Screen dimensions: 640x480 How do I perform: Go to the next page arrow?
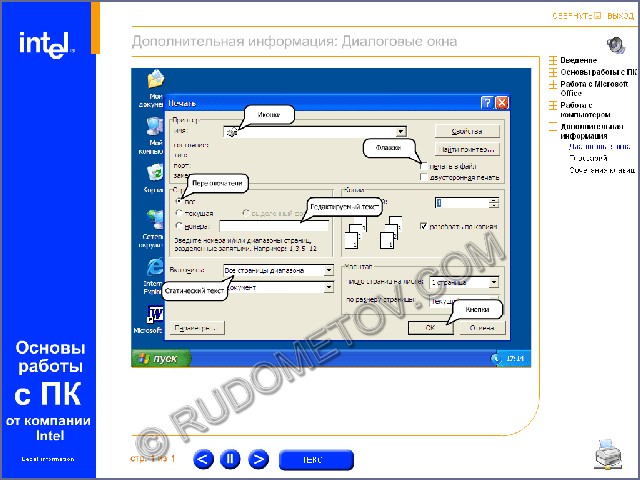click(258, 460)
